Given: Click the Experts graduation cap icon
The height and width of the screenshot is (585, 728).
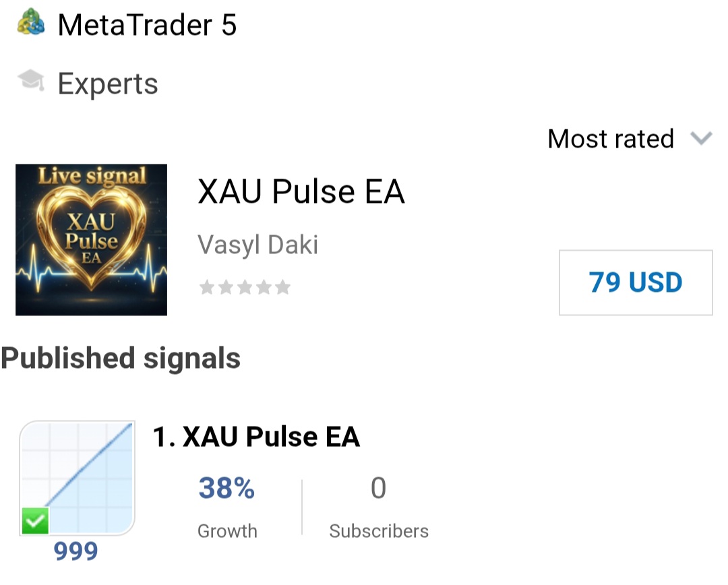Looking at the screenshot, I should (31, 82).
